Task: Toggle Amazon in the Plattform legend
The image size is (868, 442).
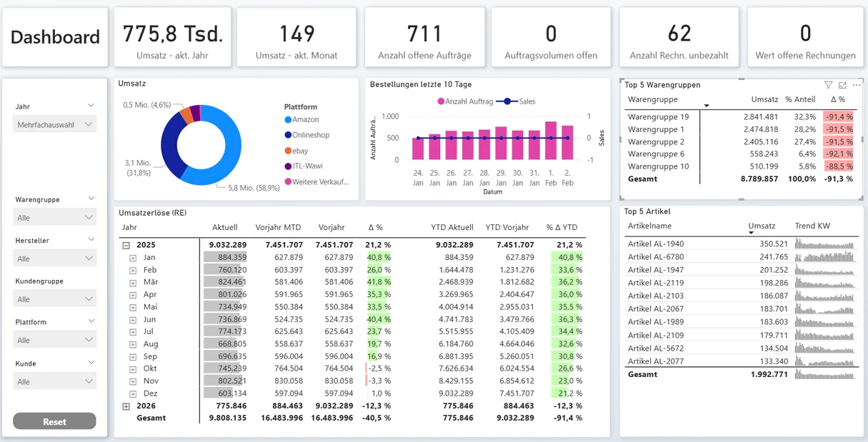Action: pyautogui.click(x=305, y=120)
